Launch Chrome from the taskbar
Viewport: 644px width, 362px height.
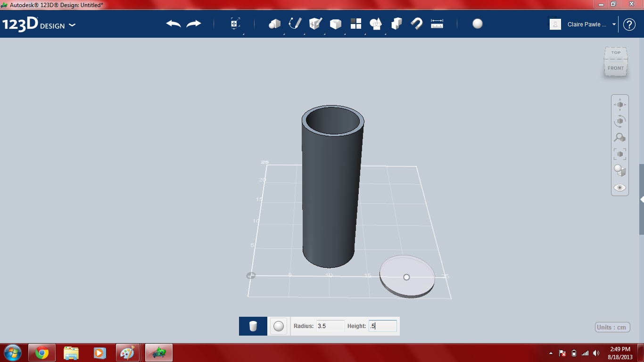(42, 353)
